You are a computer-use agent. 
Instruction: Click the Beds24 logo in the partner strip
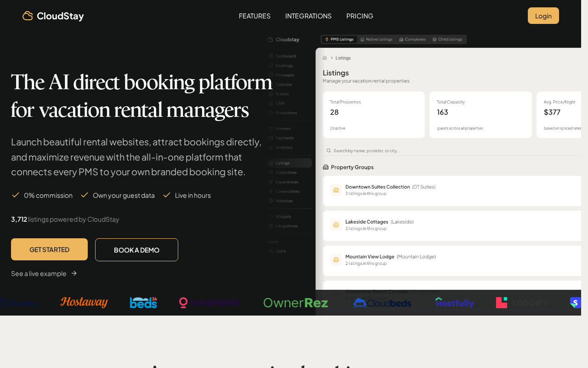(x=143, y=302)
